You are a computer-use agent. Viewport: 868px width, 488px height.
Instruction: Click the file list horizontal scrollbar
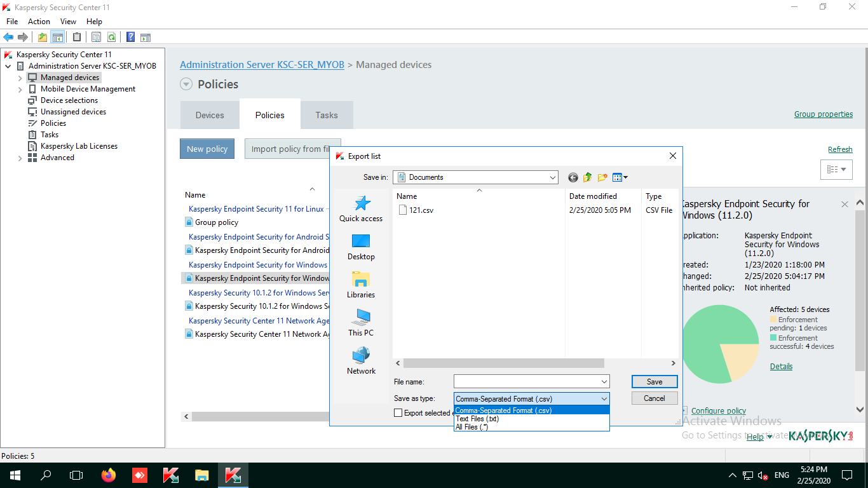click(x=503, y=363)
